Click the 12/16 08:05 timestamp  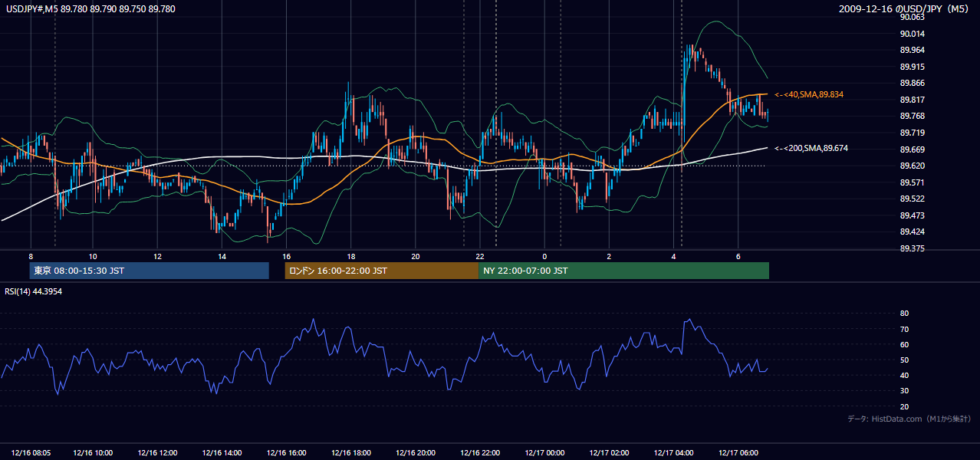coord(31,453)
